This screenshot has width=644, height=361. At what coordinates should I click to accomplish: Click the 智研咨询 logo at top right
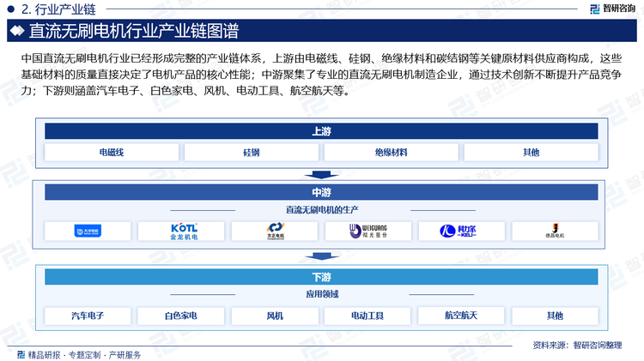tap(612, 9)
